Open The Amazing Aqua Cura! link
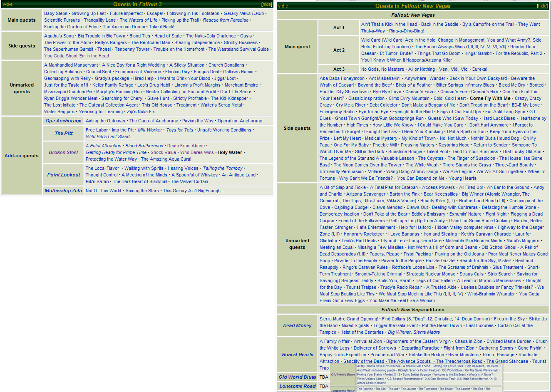 [166, 159]
